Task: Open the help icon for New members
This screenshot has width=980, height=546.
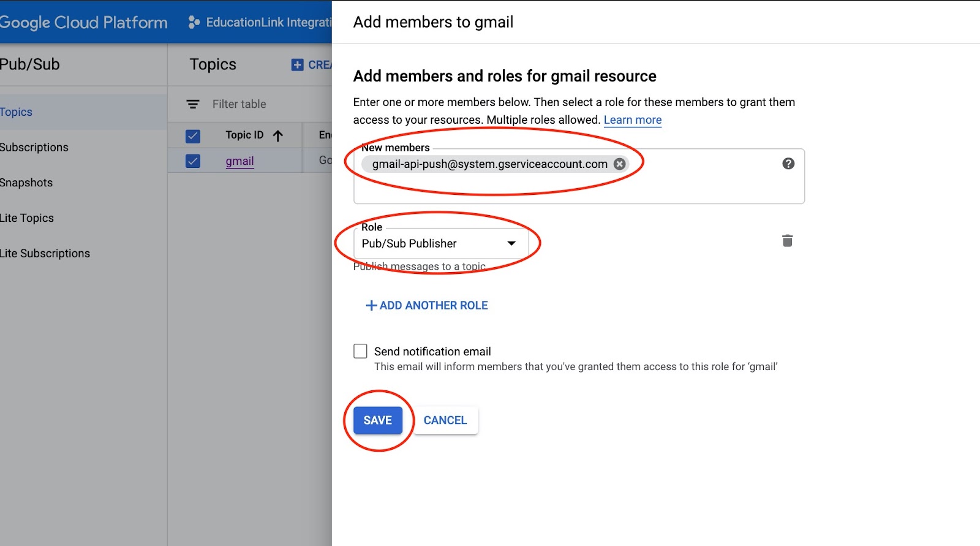Action: click(788, 164)
